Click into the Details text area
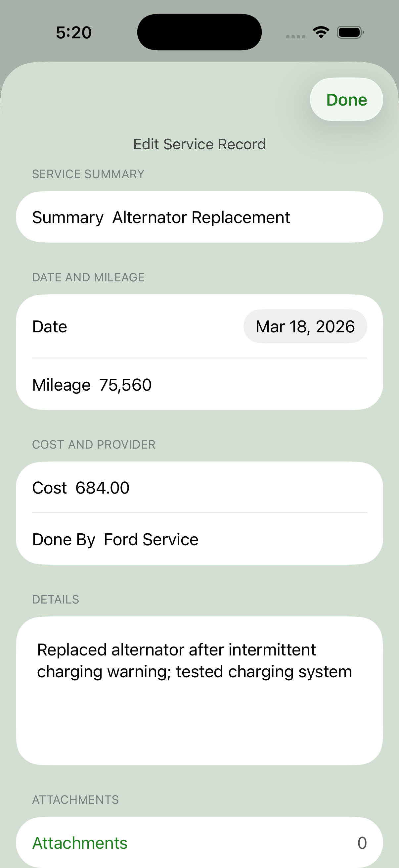 click(x=199, y=691)
